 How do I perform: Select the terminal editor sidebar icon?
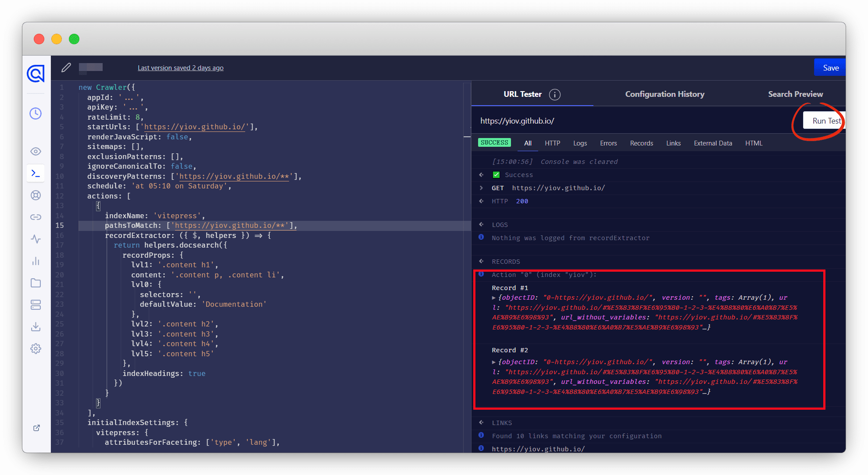(x=36, y=174)
